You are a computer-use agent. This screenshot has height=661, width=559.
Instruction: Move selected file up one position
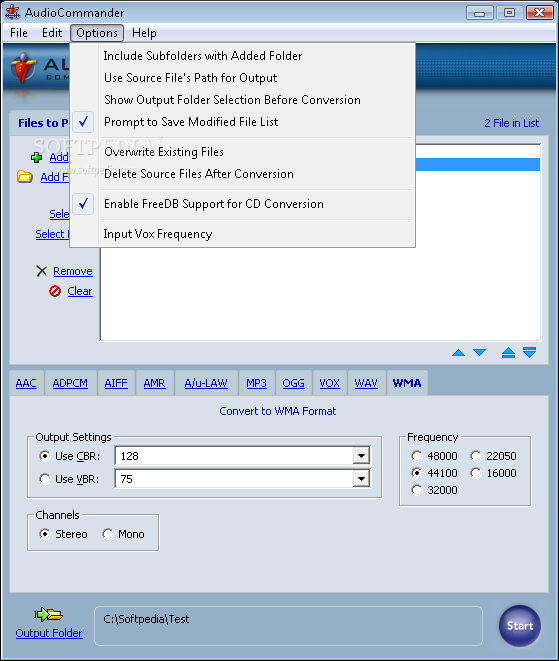point(458,353)
